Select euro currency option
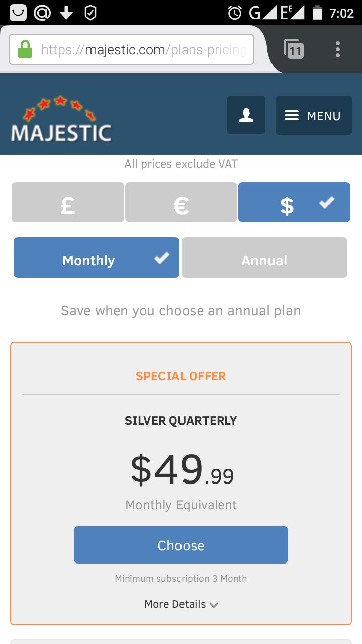Viewport: 362px width, 644px height. (x=181, y=202)
